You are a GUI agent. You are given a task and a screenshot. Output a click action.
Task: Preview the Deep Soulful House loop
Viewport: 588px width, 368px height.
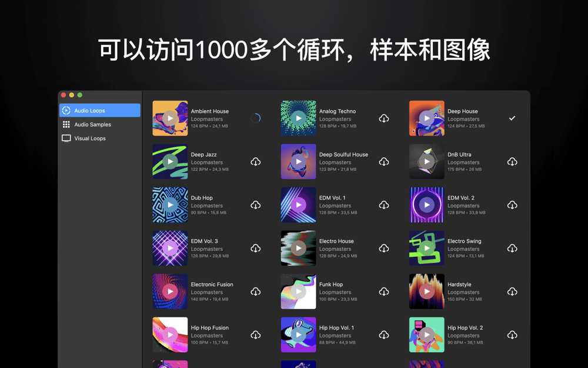click(299, 161)
